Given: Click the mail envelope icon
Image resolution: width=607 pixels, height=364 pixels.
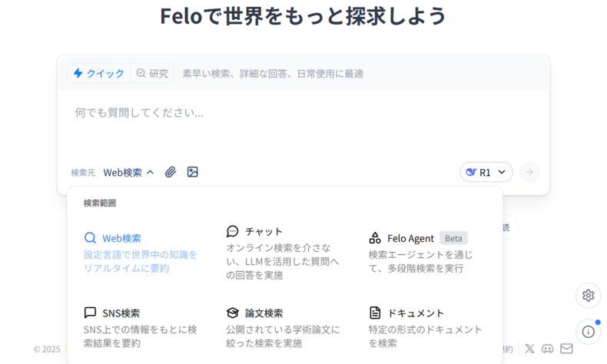Looking at the screenshot, I should tap(566, 349).
